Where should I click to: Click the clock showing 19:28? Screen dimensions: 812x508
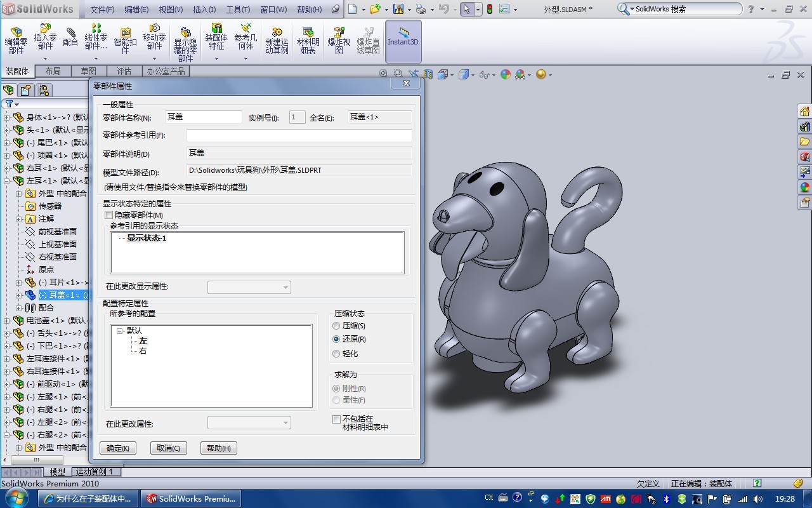785,499
